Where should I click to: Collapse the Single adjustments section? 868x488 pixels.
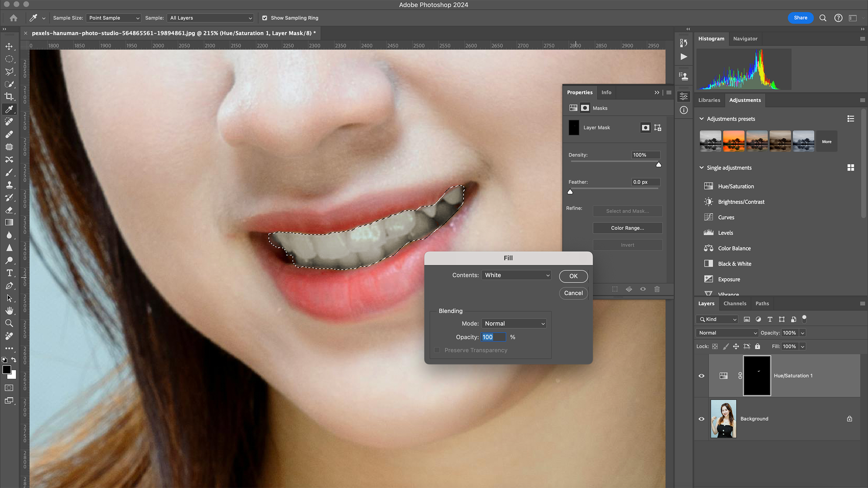point(701,168)
